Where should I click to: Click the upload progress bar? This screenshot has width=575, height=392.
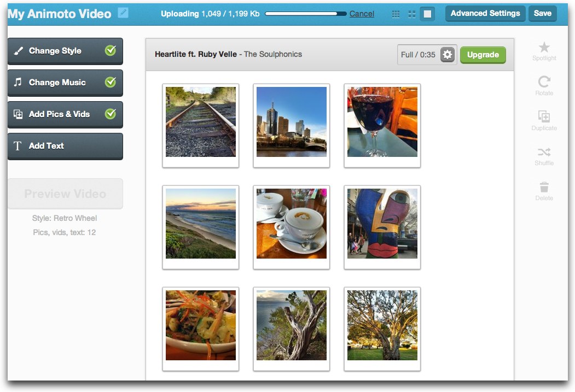coord(305,13)
